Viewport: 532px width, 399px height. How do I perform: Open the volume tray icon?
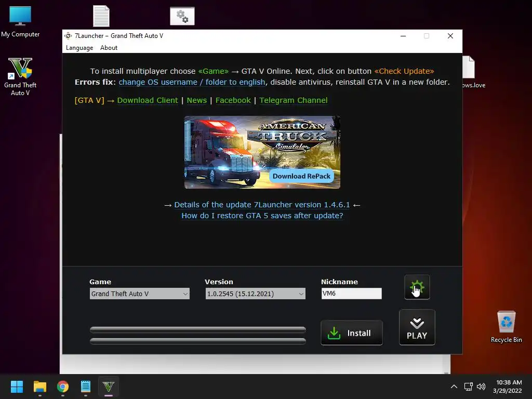tap(481, 387)
